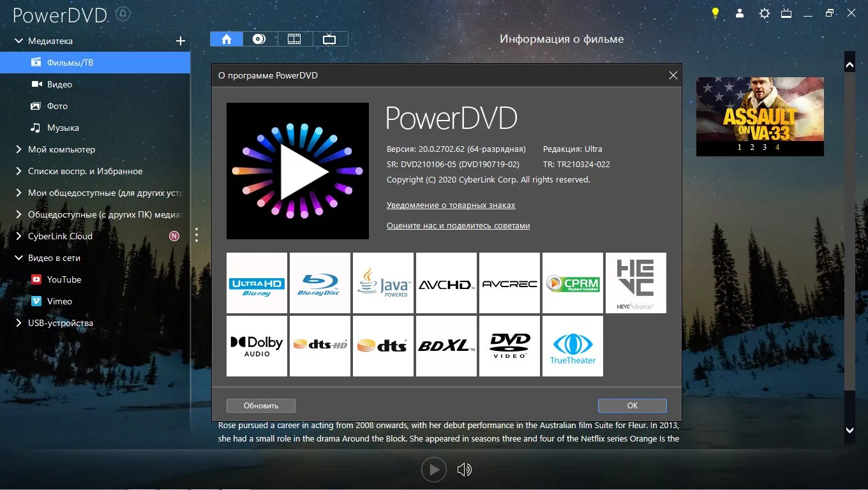
Task: Expand USB-устройства node
Action: click(x=18, y=323)
